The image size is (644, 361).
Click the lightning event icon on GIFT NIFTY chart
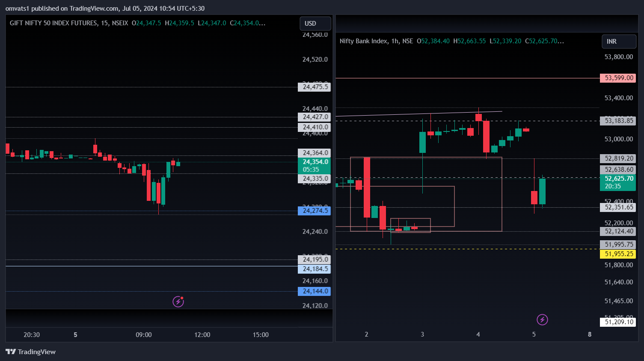(178, 301)
